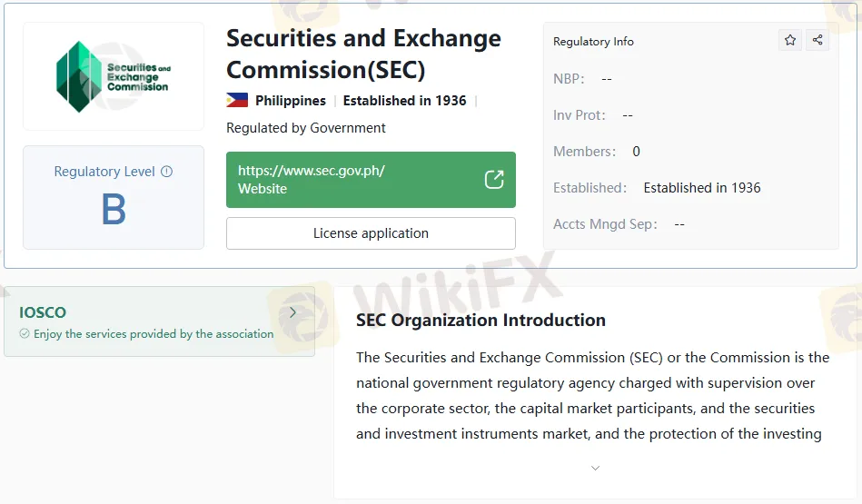862x504 pixels.
Task: Click the star favorite icon
Action: (790, 40)
